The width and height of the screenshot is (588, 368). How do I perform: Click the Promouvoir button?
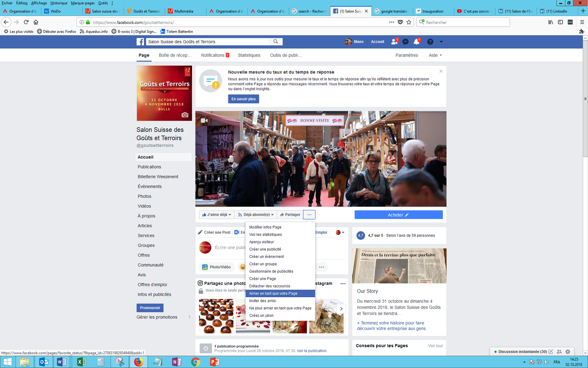click(x=150, y=308)
